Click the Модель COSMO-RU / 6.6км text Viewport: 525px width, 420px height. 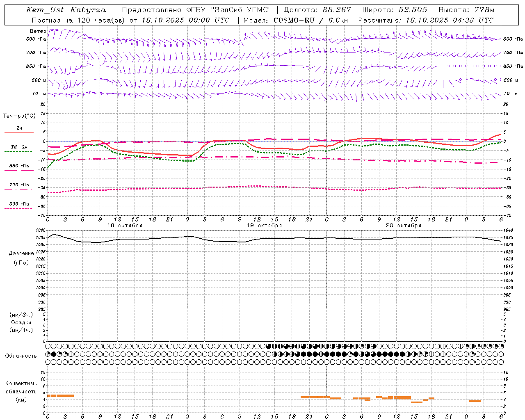click(x=296, y=20)
